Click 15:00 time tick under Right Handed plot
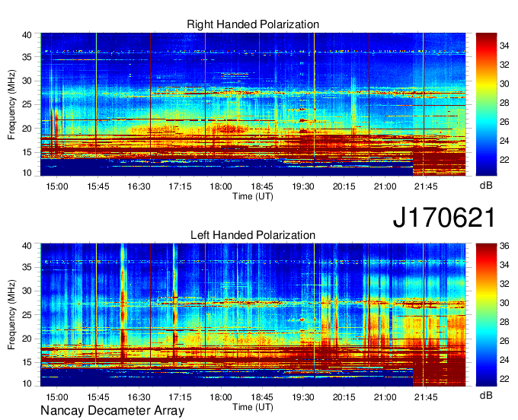518x420 pixels. pos(57,186)
